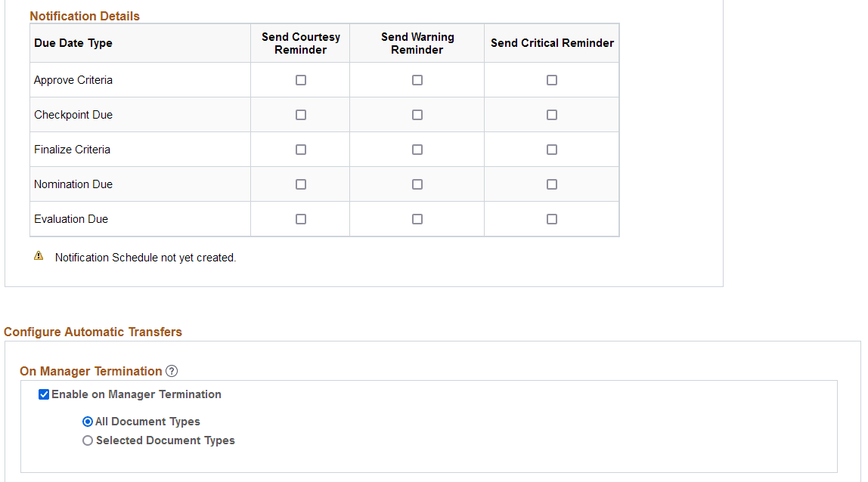Turn on courtesy reminder for Nomination Due
Screen dimensions: 868x482
click(x=301, y=184)
